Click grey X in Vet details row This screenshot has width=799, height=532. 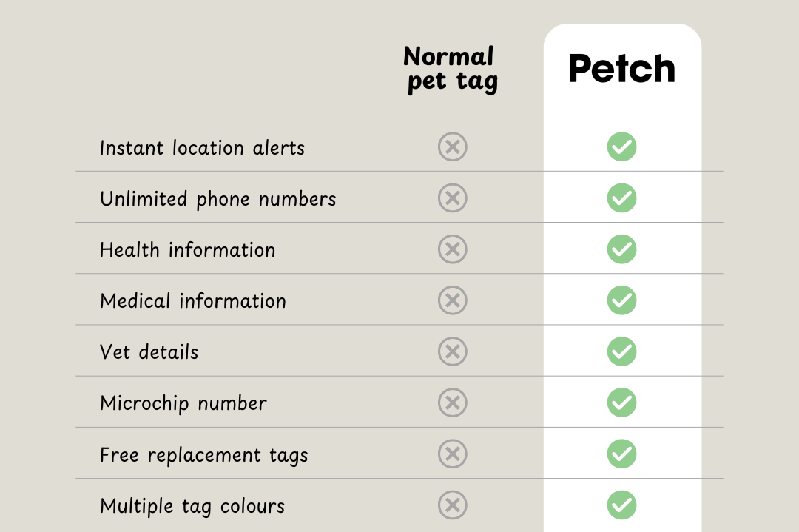click(x=452, y=351)
